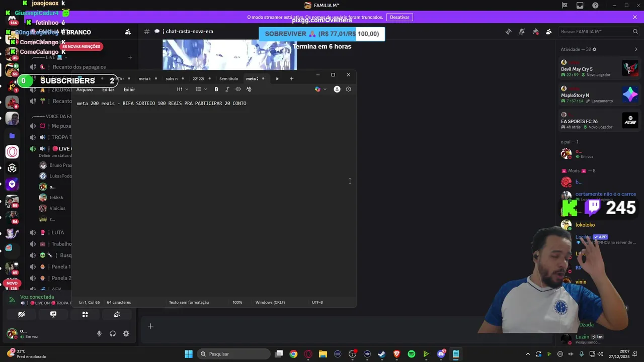Click the Discord search magnifier icon
The image size is (644, 362).
tap(635, 31)
